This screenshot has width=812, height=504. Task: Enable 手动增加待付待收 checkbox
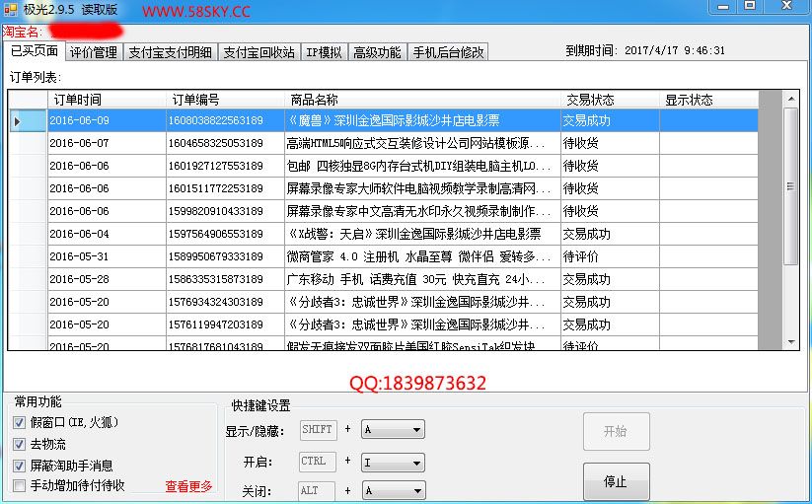19,485
